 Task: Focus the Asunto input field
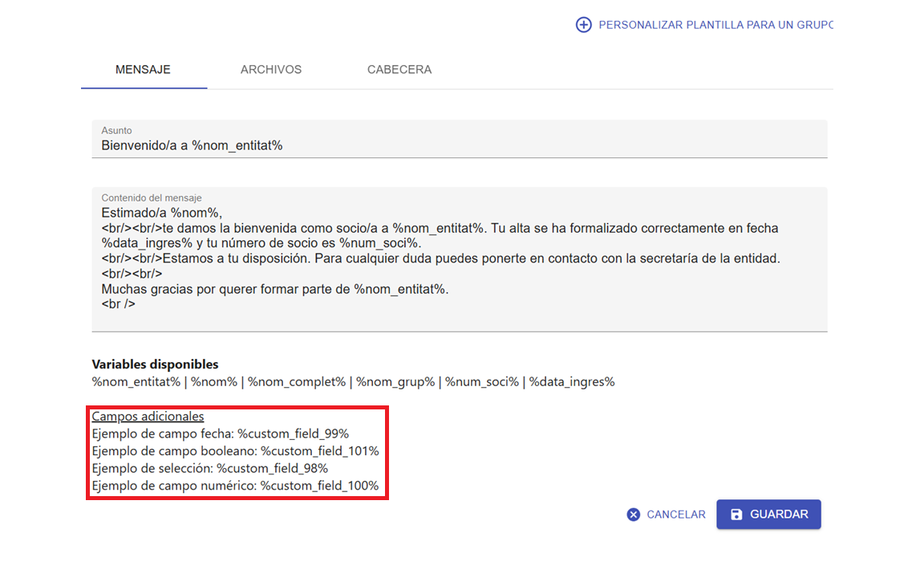[460, 139]
